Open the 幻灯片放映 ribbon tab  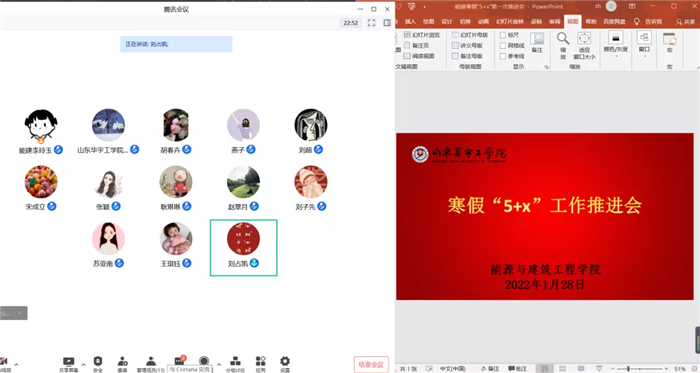pyautogui.click(x=510, y=21)
